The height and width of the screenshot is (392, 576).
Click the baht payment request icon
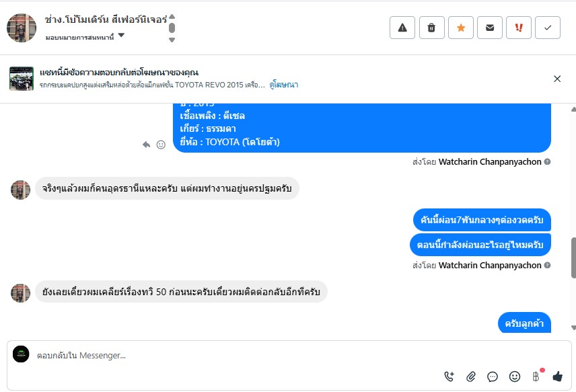click(536, 377)
